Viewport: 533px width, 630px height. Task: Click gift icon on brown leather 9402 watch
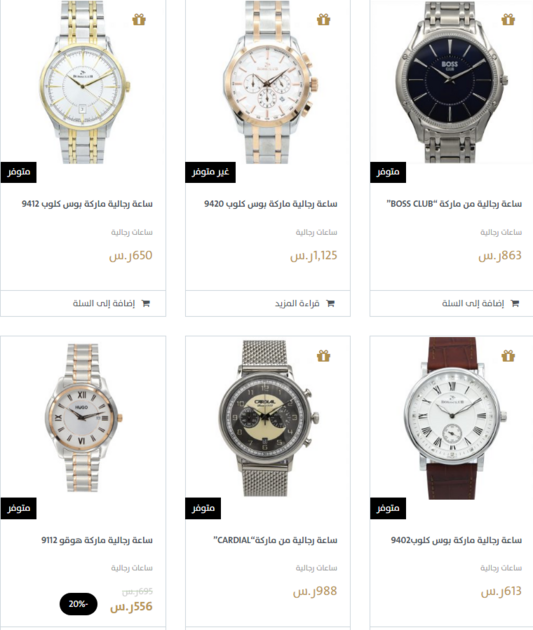pos(508,356)
